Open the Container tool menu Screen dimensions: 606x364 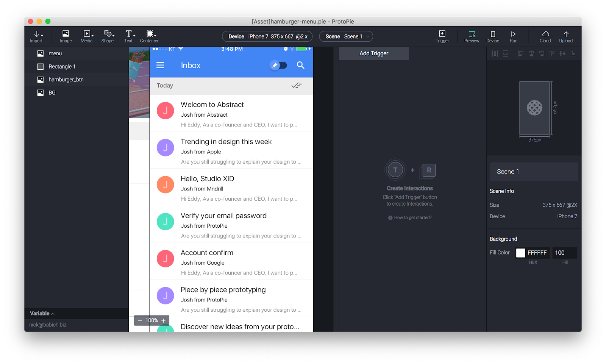[149, 36]
